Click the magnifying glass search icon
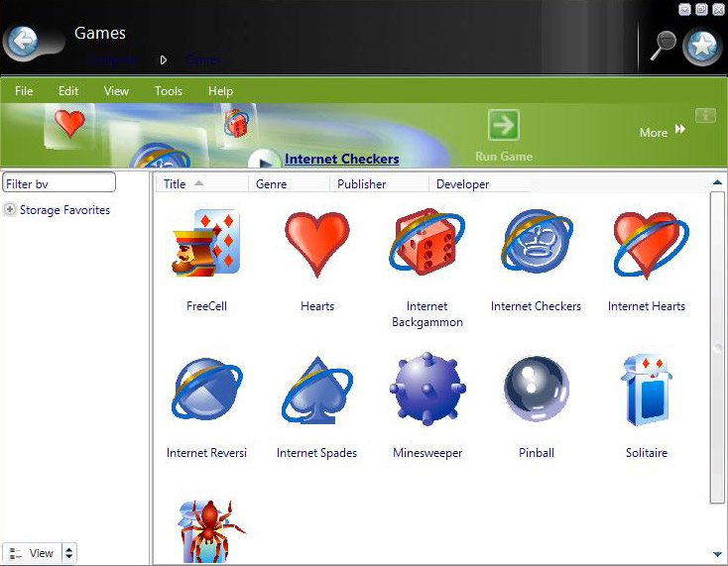Image resolution: width=728 pixels, height=566 pixels. [663, 45]
